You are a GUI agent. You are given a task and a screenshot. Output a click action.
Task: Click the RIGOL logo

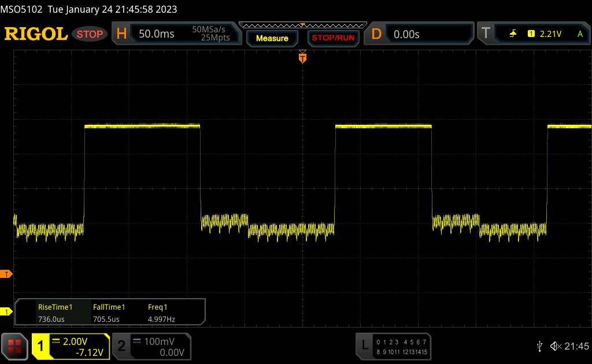coord(35,34)
